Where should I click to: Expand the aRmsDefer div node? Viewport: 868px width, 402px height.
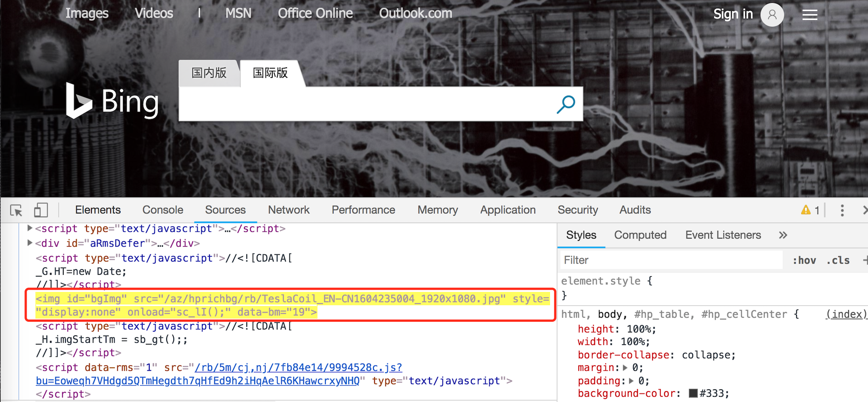[x=30, y=243]
